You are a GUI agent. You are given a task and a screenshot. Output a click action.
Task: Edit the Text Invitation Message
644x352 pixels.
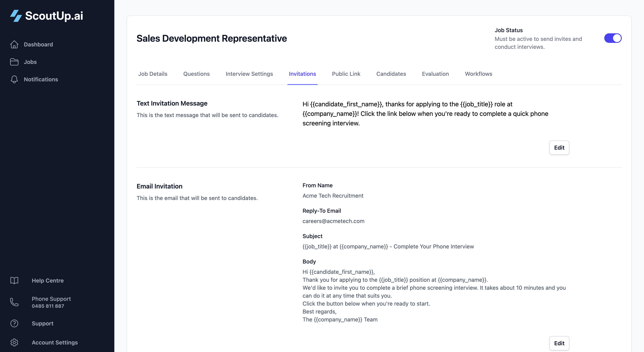559,147
